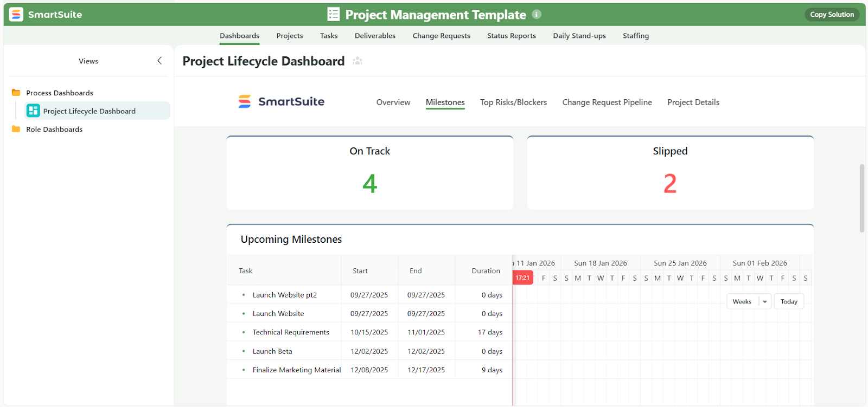This screenshot has width=868, height=407.
Task: Open the Launch Beta milestone
Action: pyautogui.click(x=272, y=351)
